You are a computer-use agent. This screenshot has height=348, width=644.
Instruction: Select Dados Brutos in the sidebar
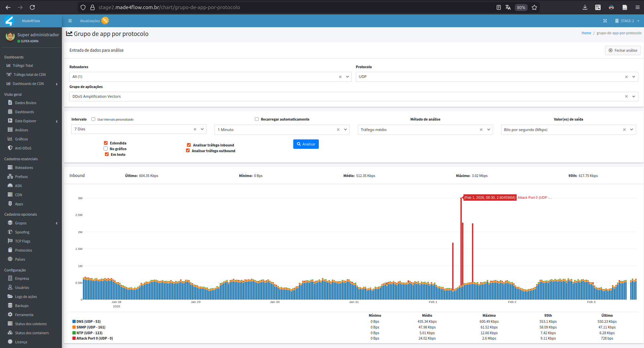[25, 102]
